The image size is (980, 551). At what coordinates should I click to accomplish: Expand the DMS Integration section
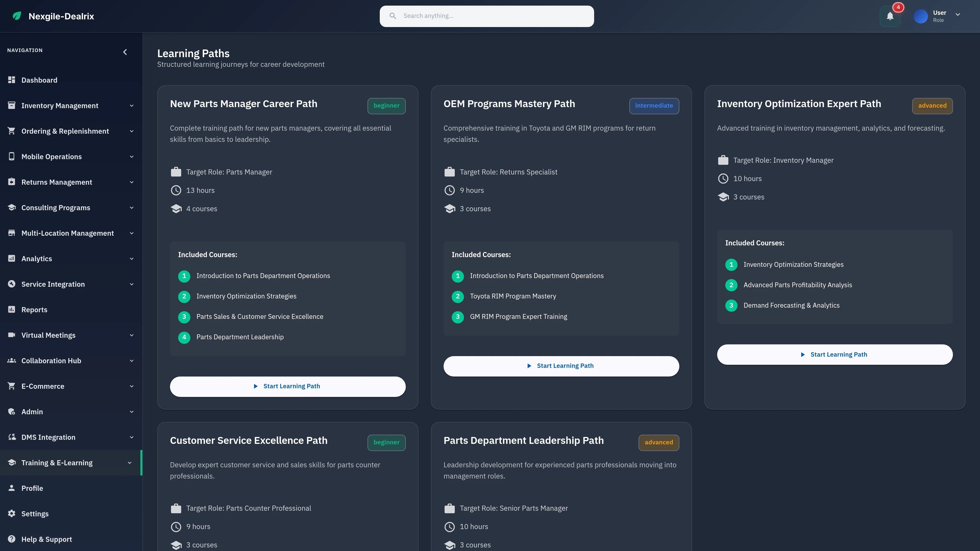pos(132,437)
